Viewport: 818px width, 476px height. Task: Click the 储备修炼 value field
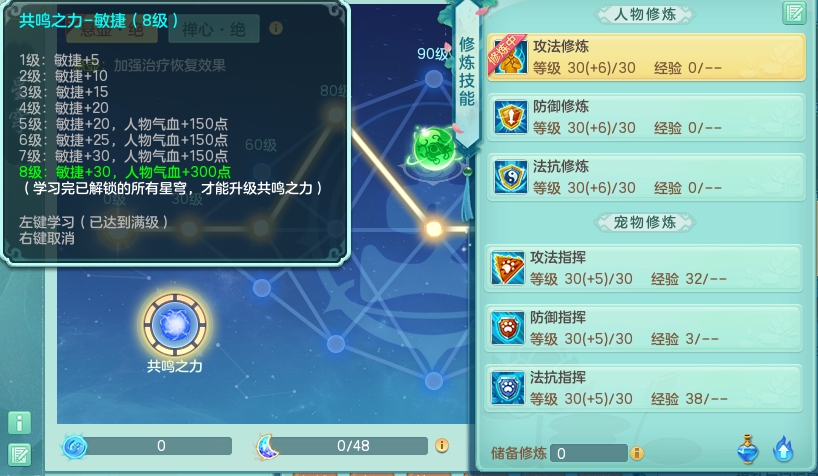click(x=589, y=453)
